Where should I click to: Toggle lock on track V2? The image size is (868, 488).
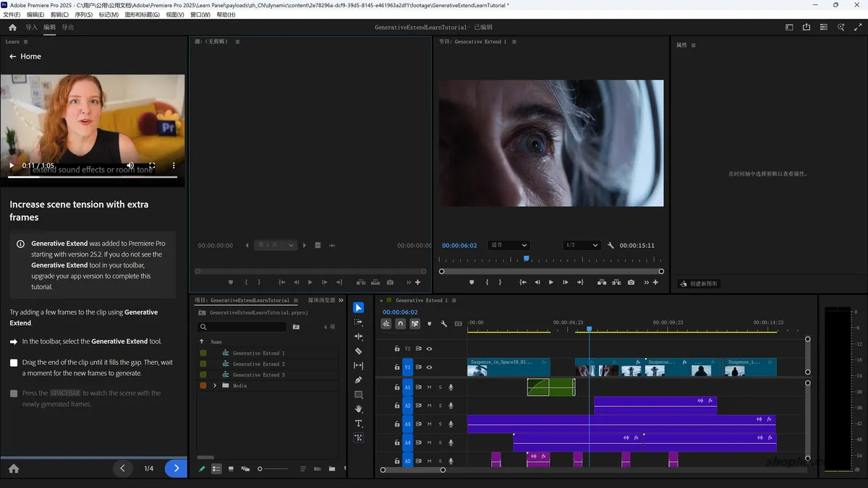point(397,348)
